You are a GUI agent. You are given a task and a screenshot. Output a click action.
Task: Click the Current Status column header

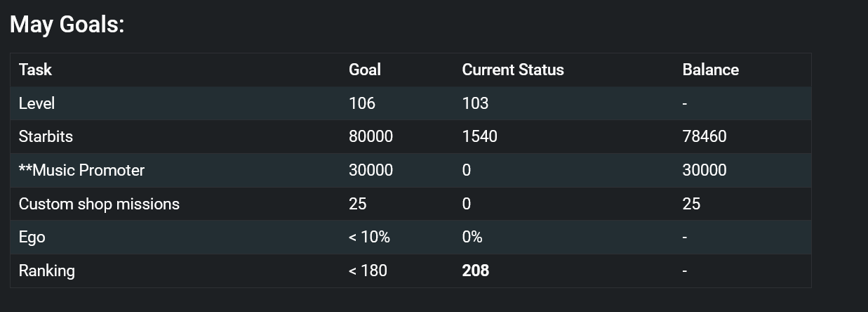tap(513, 70)
